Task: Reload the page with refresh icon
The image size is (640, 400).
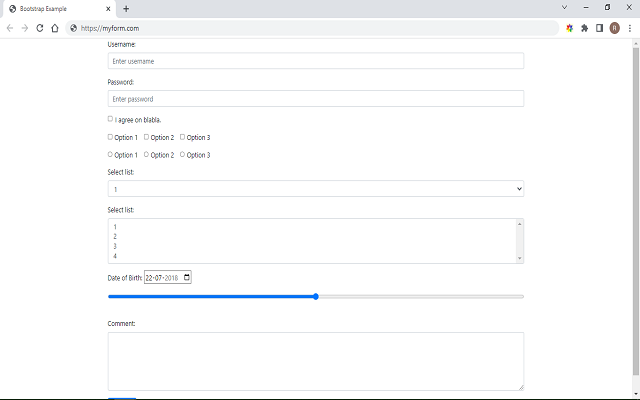Action: click(x=40, y=28)
